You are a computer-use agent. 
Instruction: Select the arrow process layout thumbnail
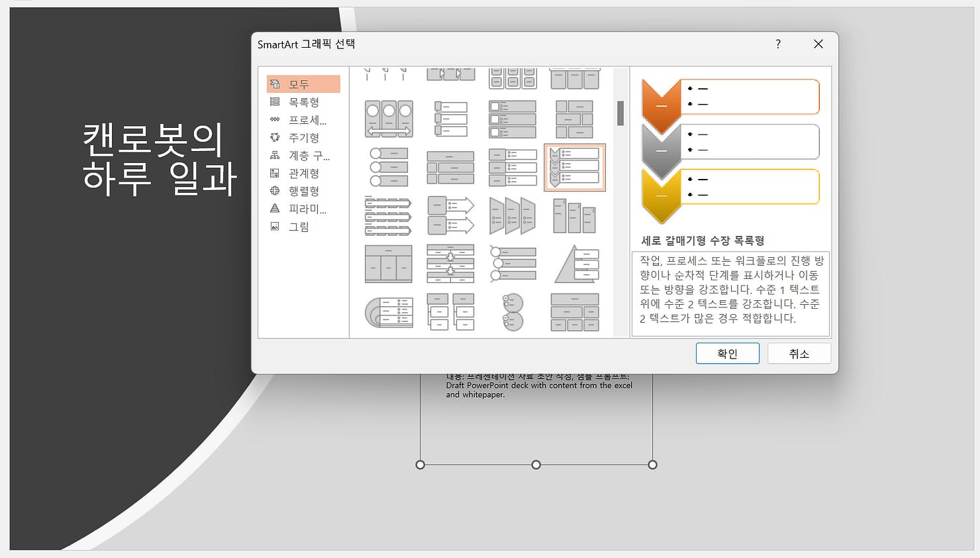[x=451, y=215]
